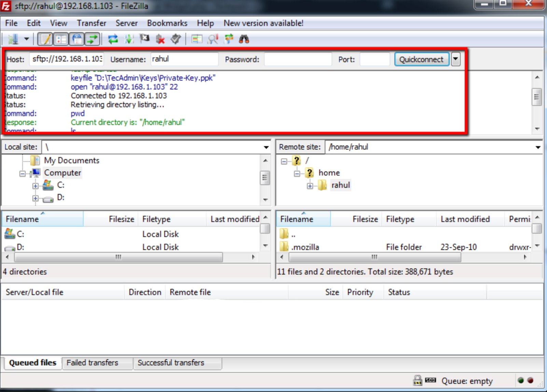Click the binoculars search files icon
This screenshot has height=392, width=547.
point(244,39)
